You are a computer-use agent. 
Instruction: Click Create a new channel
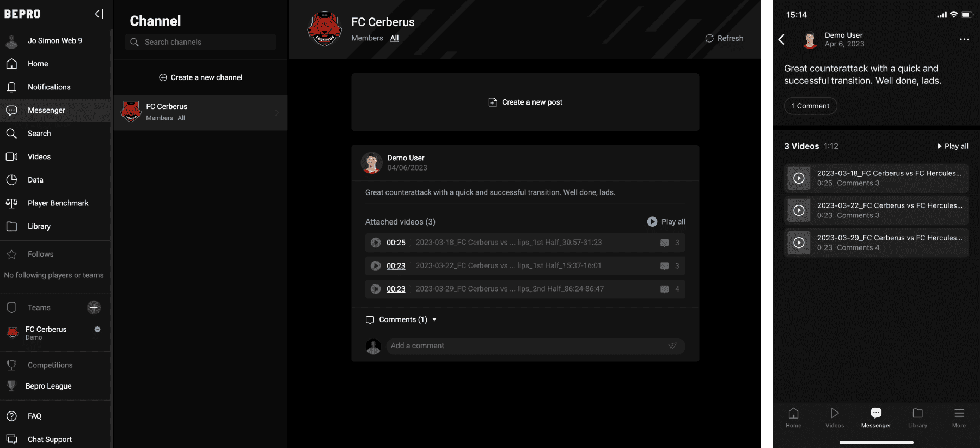(201, 77)
